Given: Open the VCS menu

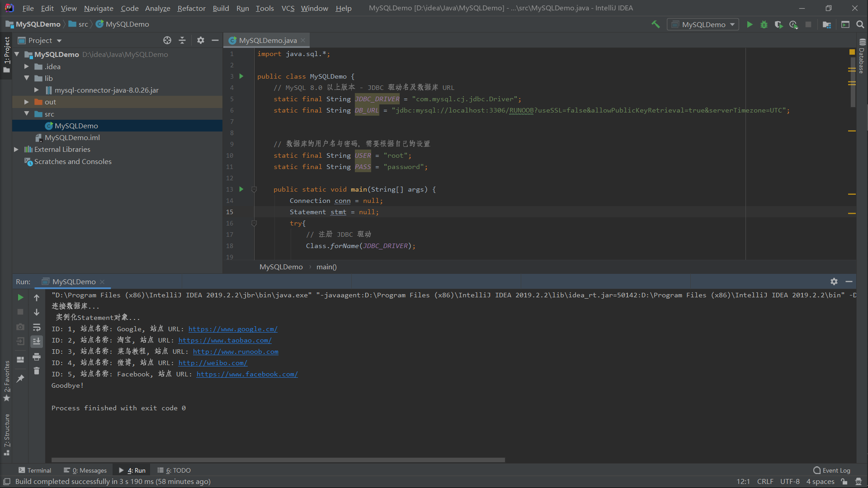Looking at the screenshot, I should click(x=288, y=8).
